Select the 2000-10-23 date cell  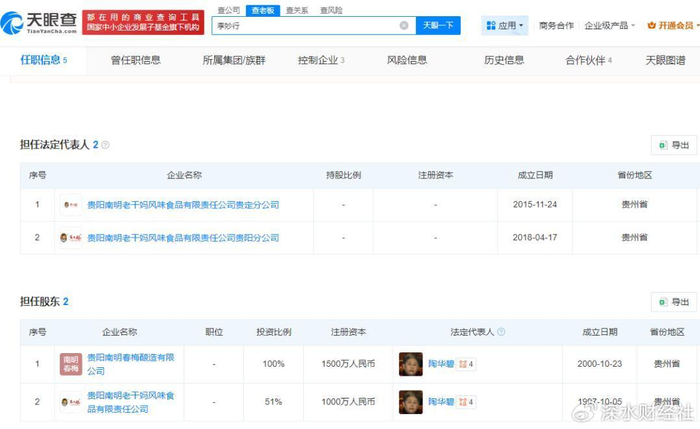point(600,364)
